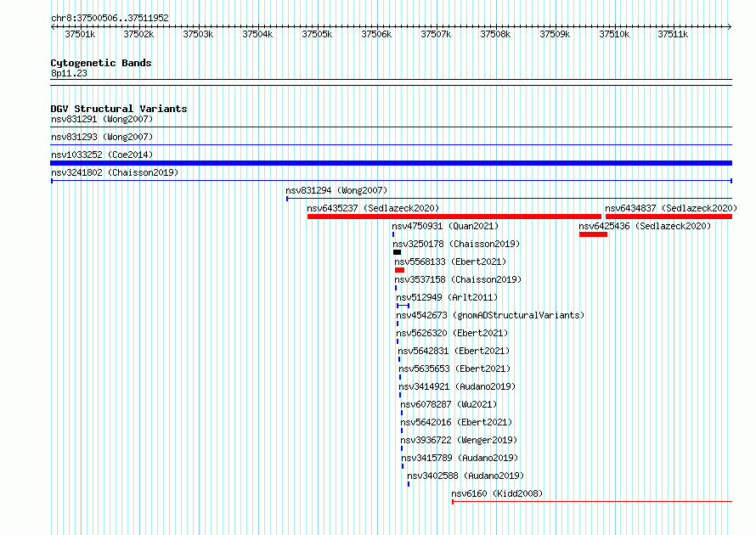756x535 pixels.
Task: Open the nsv3250178 (Chaisson2019) label
Action: pos(457,244)
